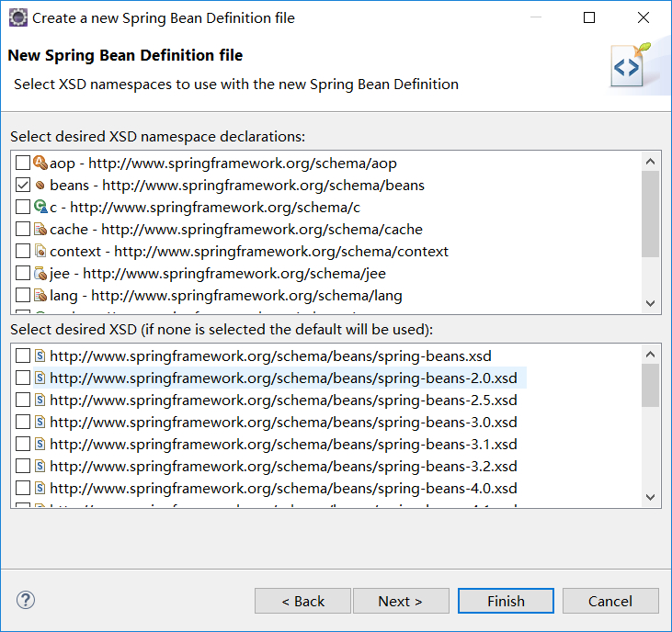Enable the cache namespace checkbox
The width and height of the screenshot is (672, 632).
click(23, 229)
